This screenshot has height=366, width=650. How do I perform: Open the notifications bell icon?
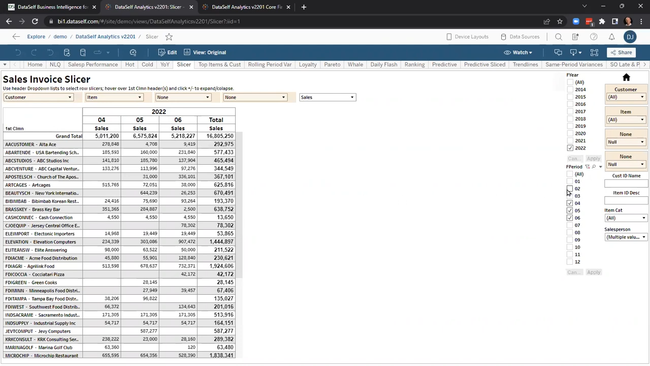(x=611, y=37)
